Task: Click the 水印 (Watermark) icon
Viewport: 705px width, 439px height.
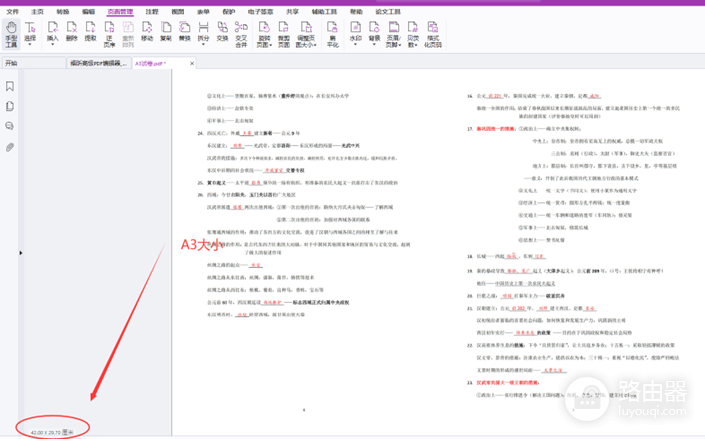Action: point(356,28)
